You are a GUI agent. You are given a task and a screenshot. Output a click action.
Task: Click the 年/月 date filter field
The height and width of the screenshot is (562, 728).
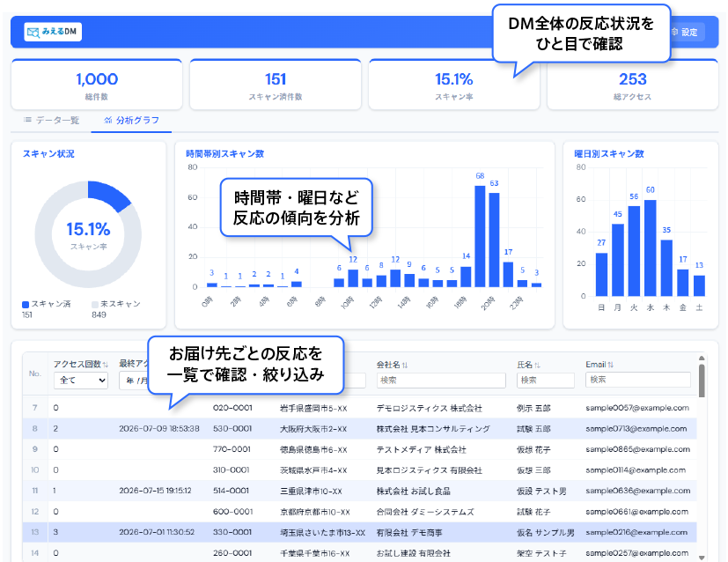point(134,381)
